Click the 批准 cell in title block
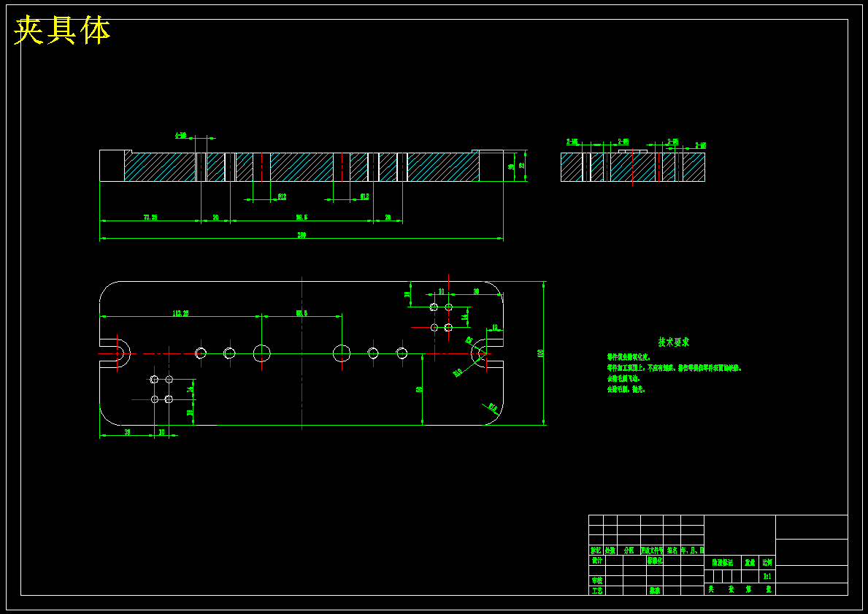This screenshot has width=868, height=614. (655, 591)
